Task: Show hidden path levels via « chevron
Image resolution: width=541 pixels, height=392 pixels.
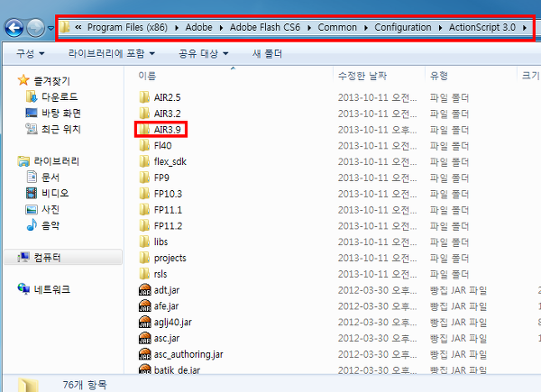Action: click(x=78, y=27)
